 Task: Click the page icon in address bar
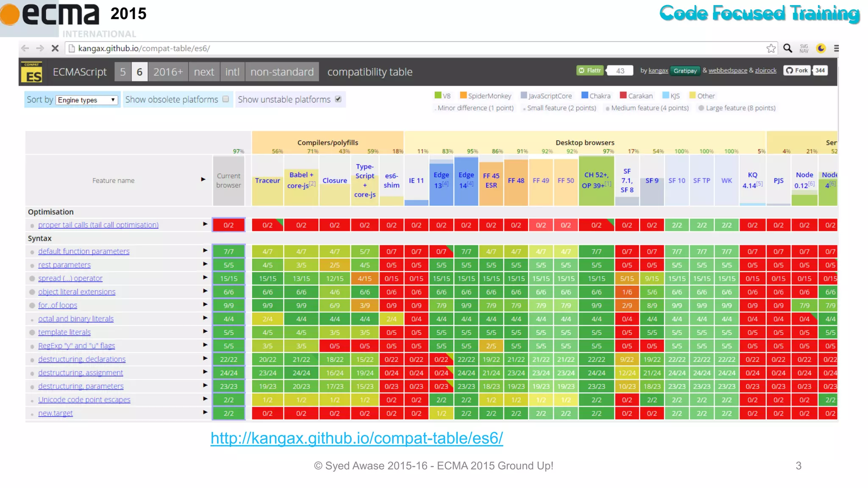click(72, 48)
